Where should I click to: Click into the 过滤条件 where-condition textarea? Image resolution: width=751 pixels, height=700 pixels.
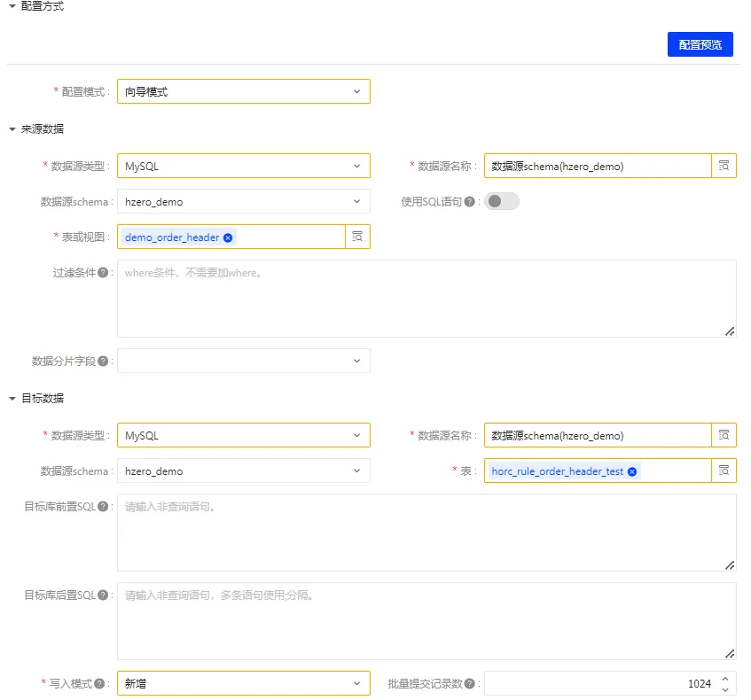click(x=426, y=299)
